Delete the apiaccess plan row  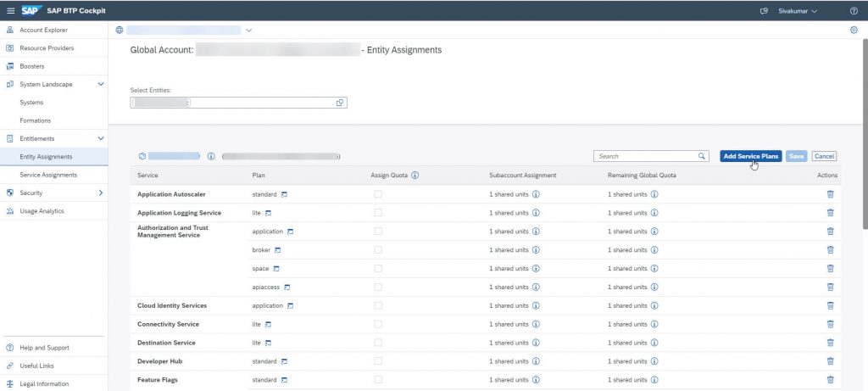(831, 287)
